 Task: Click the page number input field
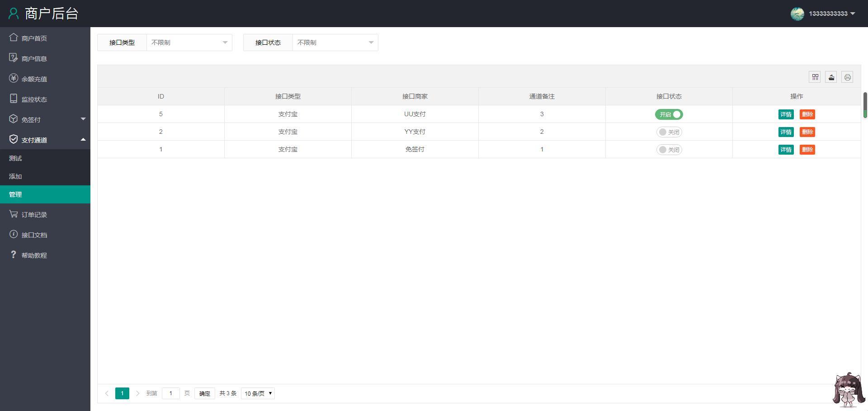(170, 393)
